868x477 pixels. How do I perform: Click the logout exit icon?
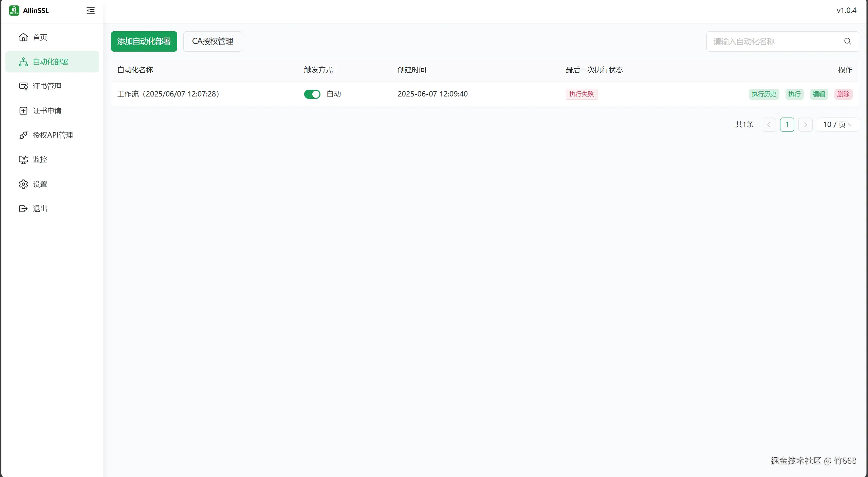23,209
